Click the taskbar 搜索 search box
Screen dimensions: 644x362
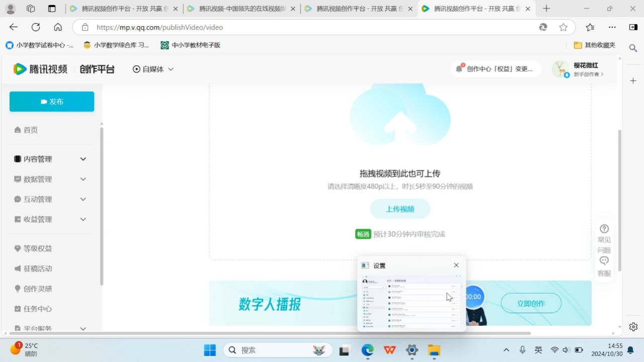278,350
